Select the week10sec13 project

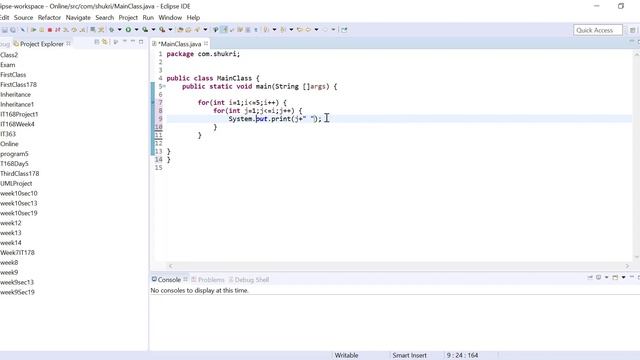tap(19, 203)
